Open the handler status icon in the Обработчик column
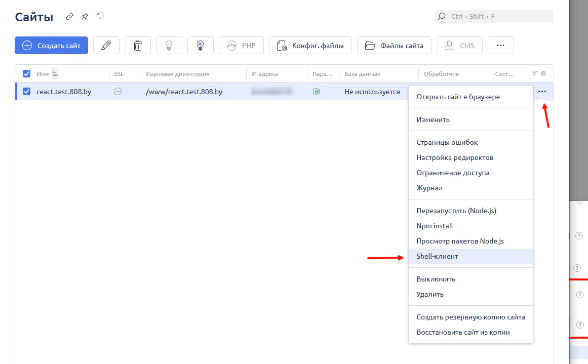This screenshot has width=588, height=364. click(x=315, y=92)
